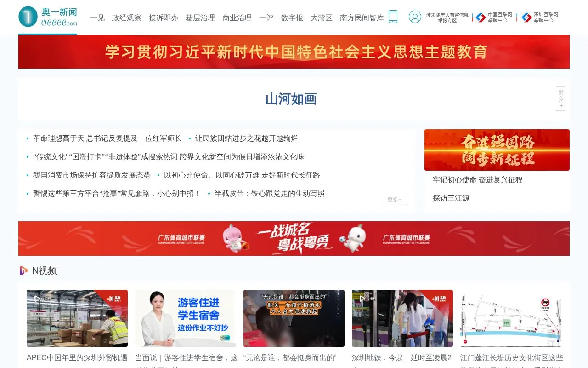The height and width of the screenshot is (368, 588).
Task: Open 以初心赴使命 article link
Action: coord(242,175)
